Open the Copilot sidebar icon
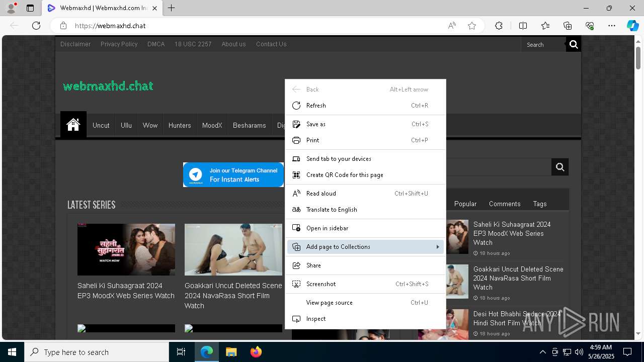 [x=632, y=26]
